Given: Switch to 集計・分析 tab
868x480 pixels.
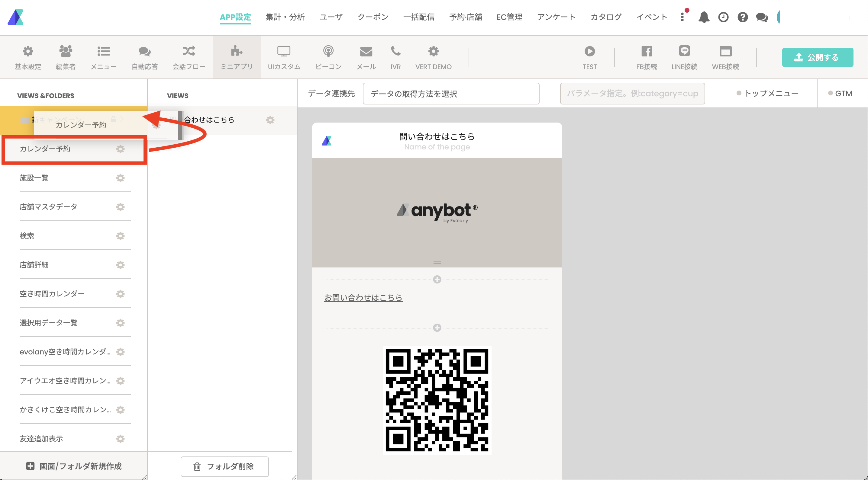Looking at the screenshot, I should point(285,17).
